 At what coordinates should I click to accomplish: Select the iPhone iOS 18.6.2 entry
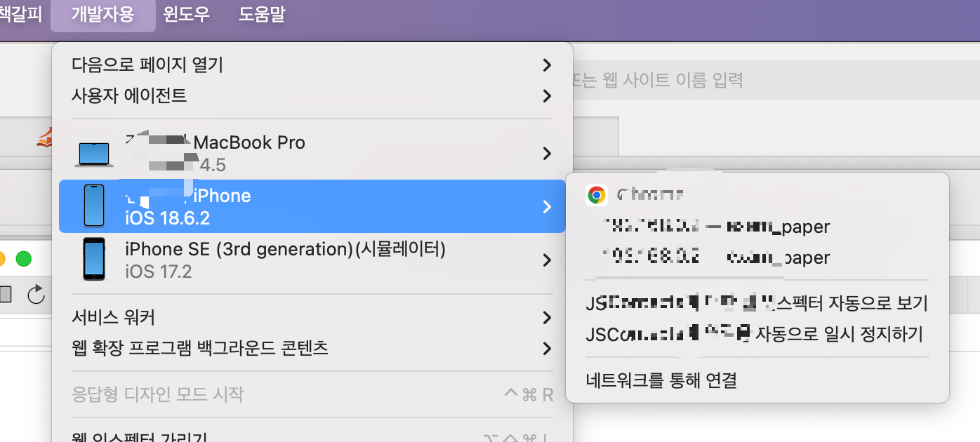(312, 206)
